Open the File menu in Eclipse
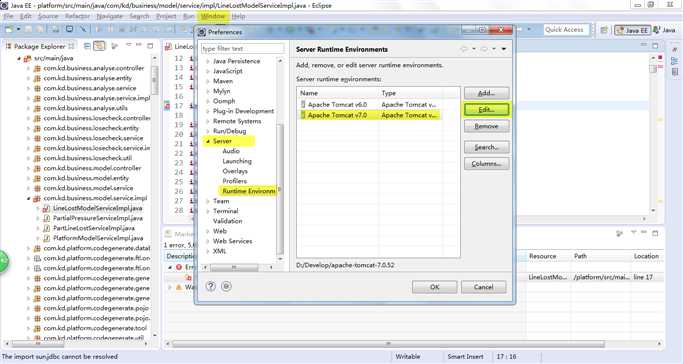 tap(8, 16)
